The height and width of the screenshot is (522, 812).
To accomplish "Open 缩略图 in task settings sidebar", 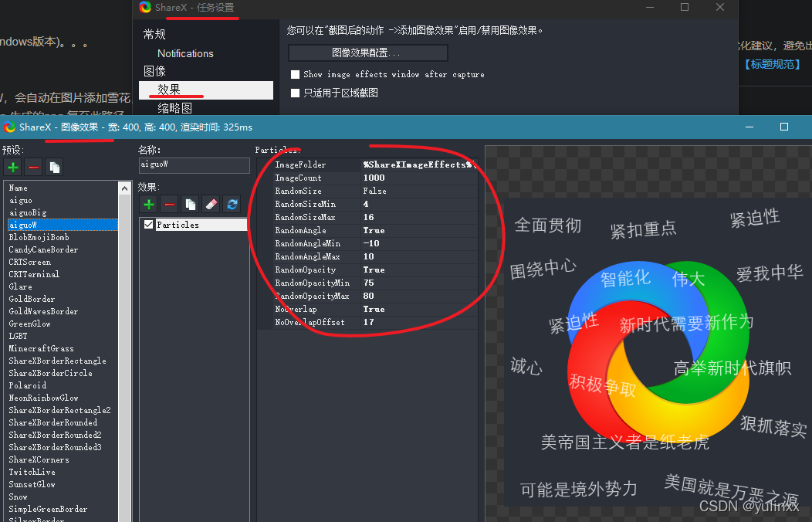I will point(174,108).
